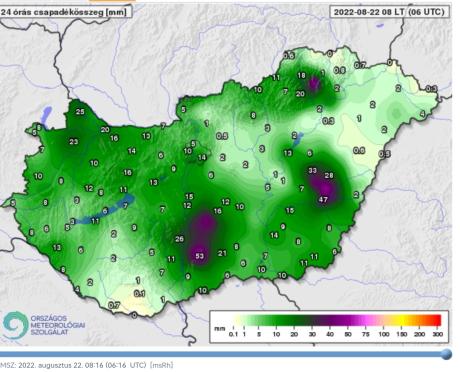460x372 pixels.
Task: Click the timeline slider handle knob
Action: 446,354
